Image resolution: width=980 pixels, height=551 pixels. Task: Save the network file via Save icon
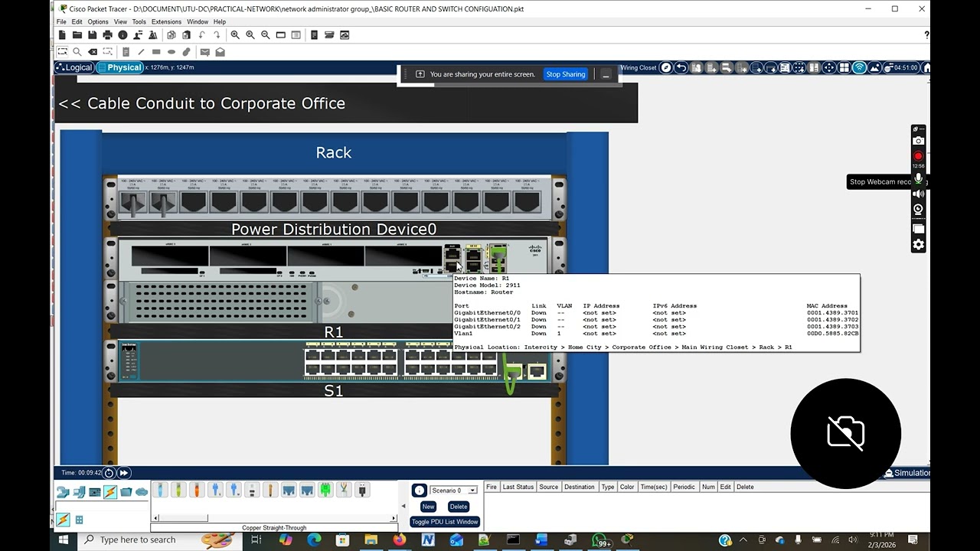(93, 35)
